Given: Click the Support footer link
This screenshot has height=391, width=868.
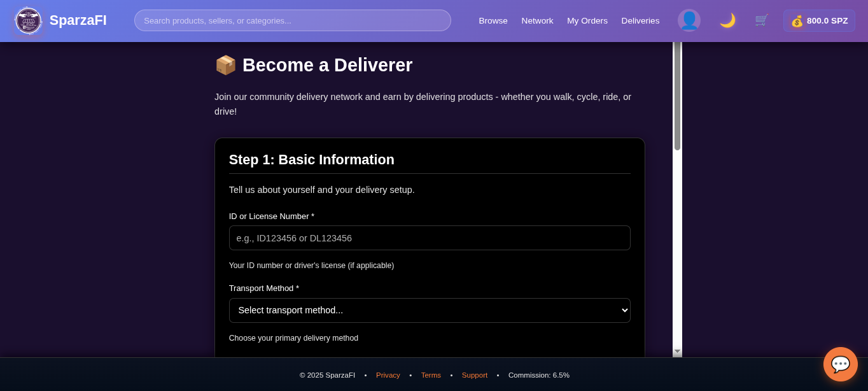Looking at the screenshot, I should click(x=474, y=375).
